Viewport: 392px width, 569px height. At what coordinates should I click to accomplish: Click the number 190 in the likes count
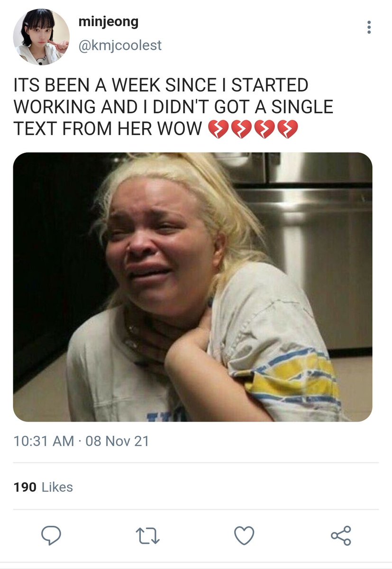tap(25, 487)
